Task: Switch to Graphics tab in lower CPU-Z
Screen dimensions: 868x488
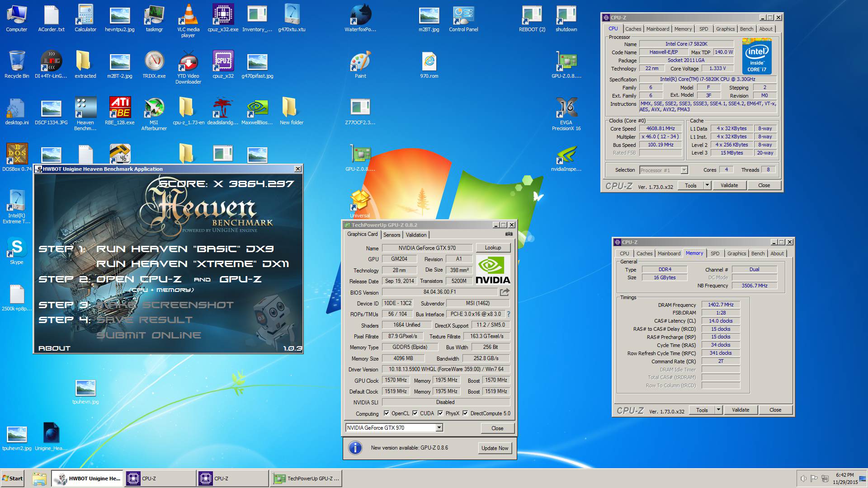Action: click(736, 253)
